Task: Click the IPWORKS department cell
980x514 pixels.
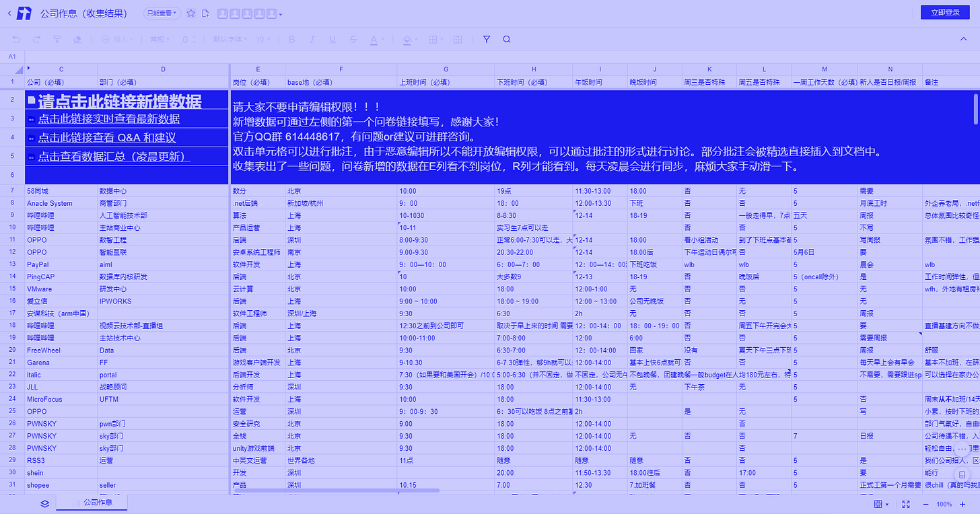Action: click(163, 301)
